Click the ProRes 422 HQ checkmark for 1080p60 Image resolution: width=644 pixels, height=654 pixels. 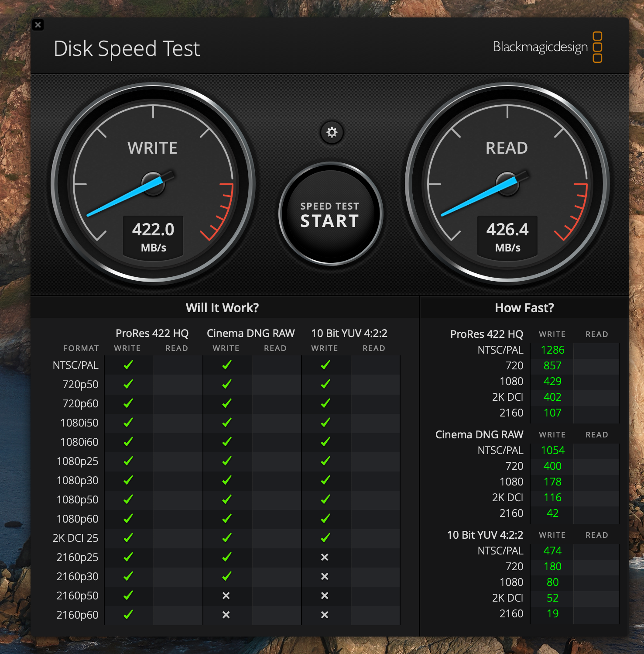pos(128,519)
